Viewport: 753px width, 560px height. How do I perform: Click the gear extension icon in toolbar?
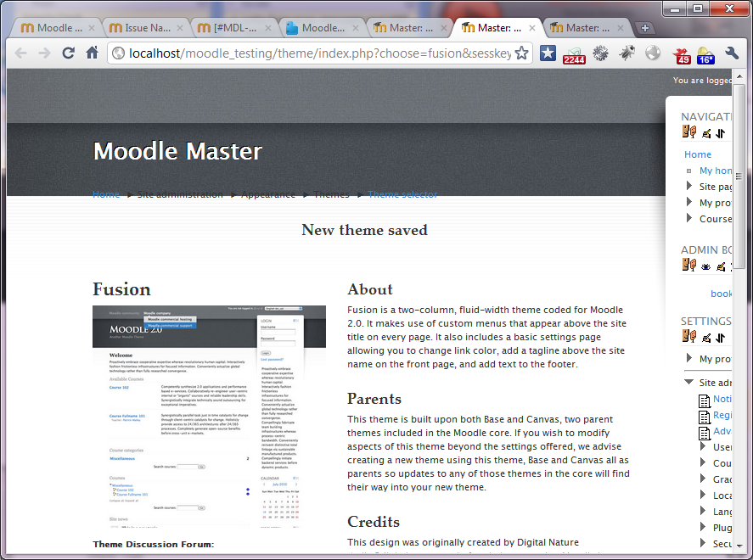(x=600, y=53)
